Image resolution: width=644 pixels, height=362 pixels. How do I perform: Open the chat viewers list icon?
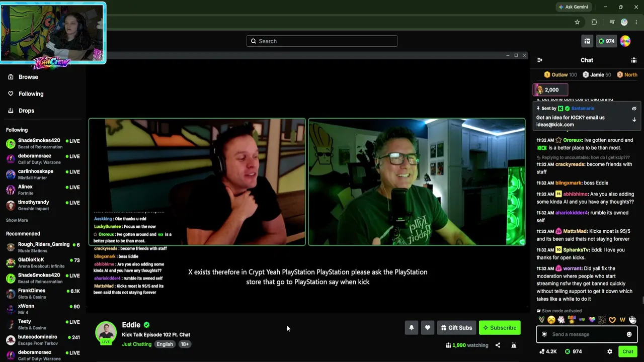coord(634,60)
